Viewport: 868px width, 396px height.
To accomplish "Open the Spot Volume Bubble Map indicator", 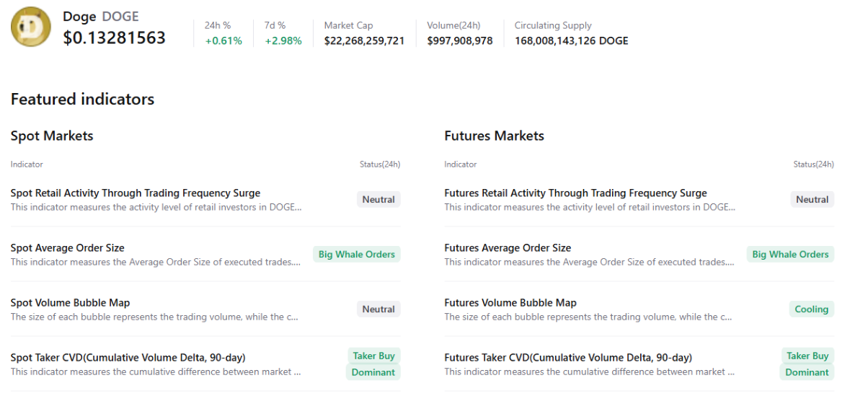I will [71, 303].
